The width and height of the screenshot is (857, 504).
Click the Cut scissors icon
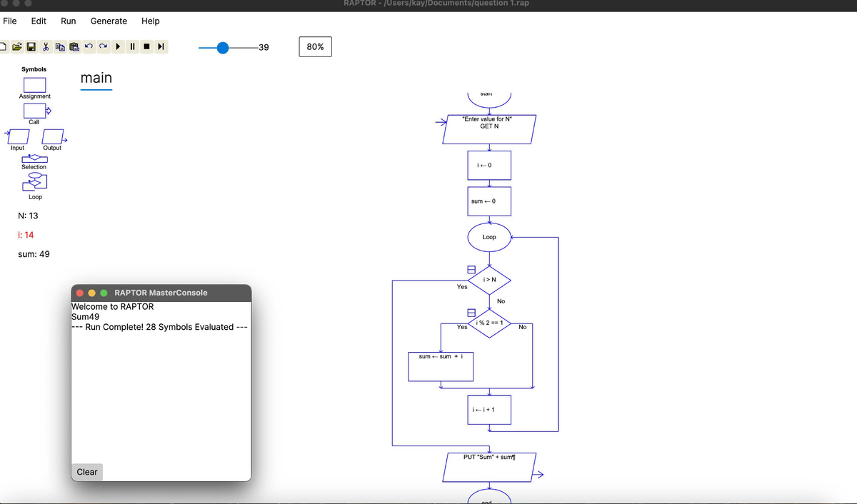click(46, 48)
